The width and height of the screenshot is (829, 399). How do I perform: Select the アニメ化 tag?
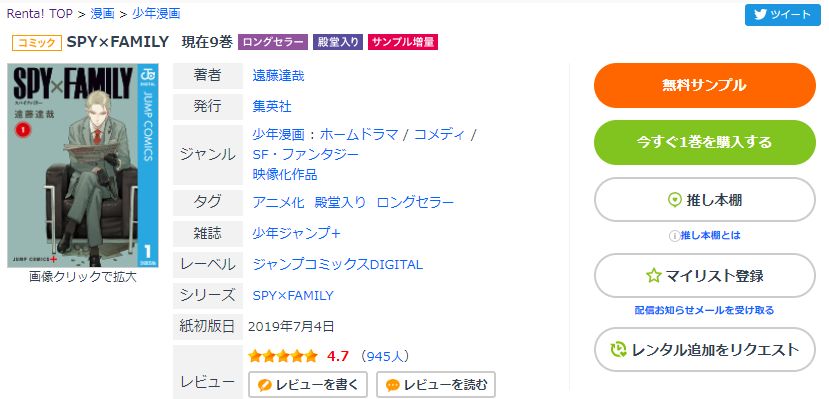tap(279, 202)
